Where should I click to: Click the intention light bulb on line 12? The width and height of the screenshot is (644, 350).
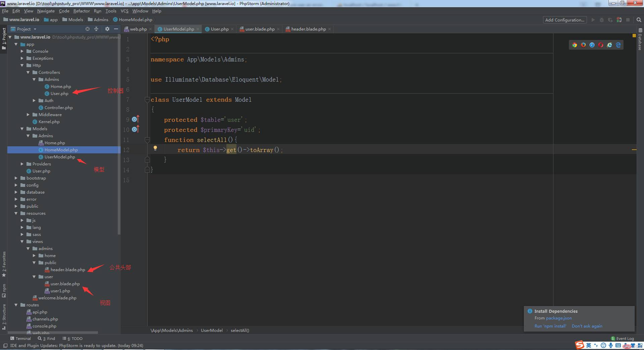(x=155, y=148)
